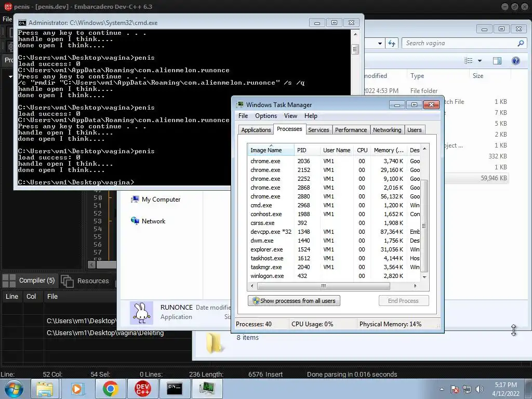Switch to the Users tab

pyautogui.click(x=414, y=130)
